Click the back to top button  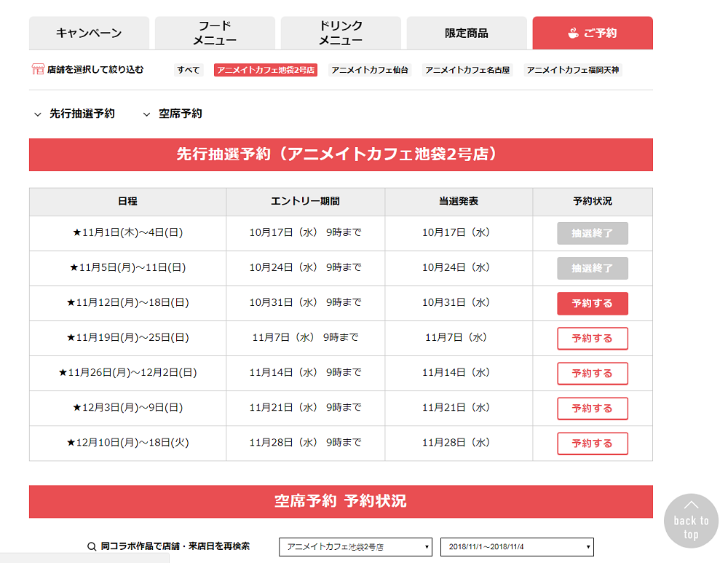(692, 521)
